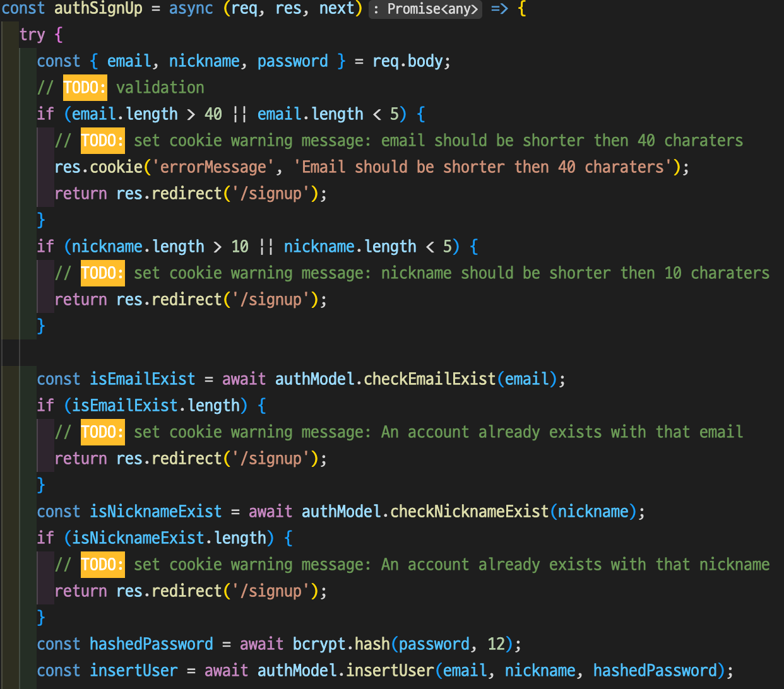Click req.body in the destructuring line
Screen dimensions: 784x689
pos(407,61)
